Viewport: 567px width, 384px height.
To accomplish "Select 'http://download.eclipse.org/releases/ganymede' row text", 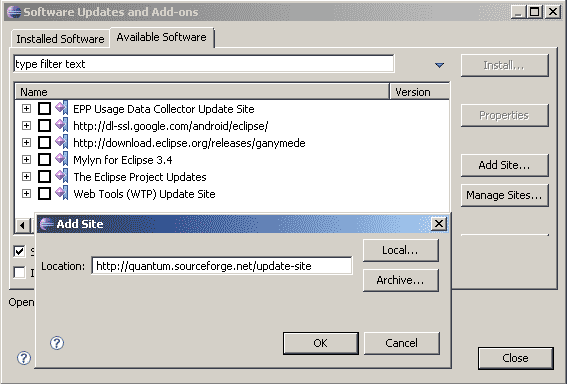I will (x=189, y=143).
